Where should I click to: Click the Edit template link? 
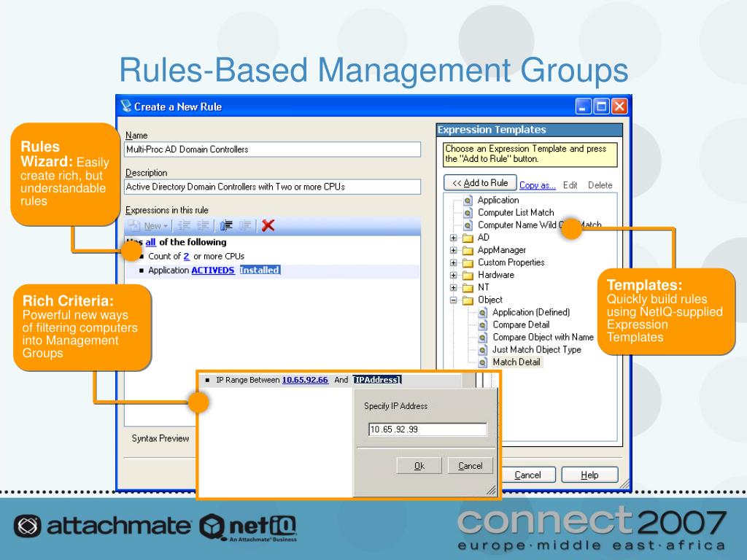[570, 185]
